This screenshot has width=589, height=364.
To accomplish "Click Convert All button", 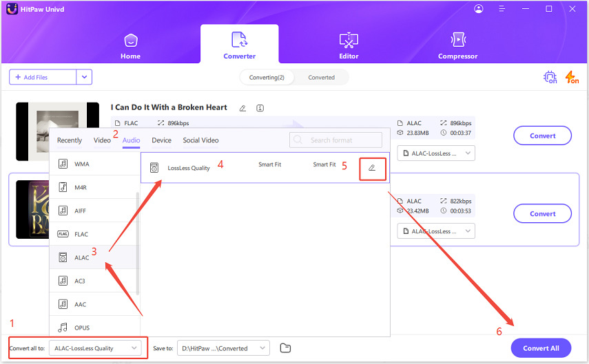I will point(541,348).
